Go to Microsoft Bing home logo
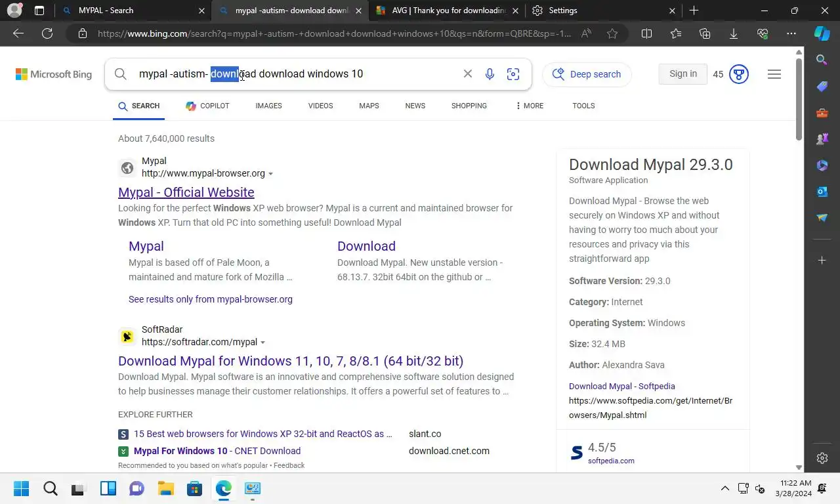The width and height of the screenshot is (840, 504). 54,74
